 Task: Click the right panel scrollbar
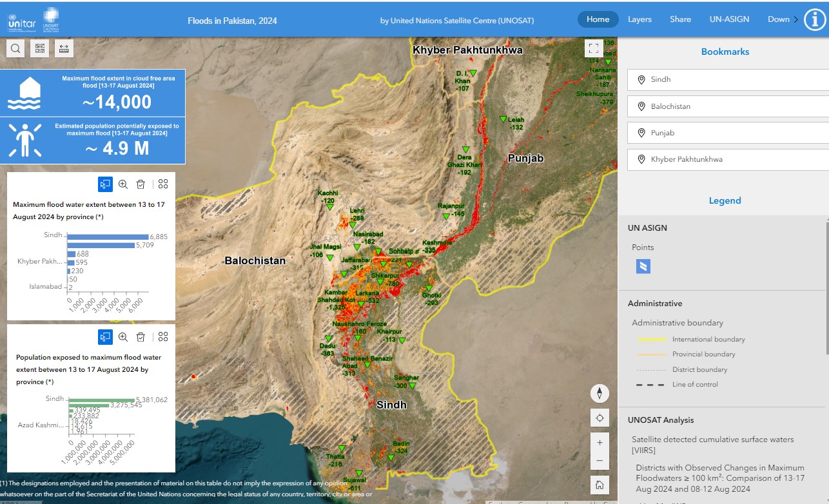click(x=826, y=258)
